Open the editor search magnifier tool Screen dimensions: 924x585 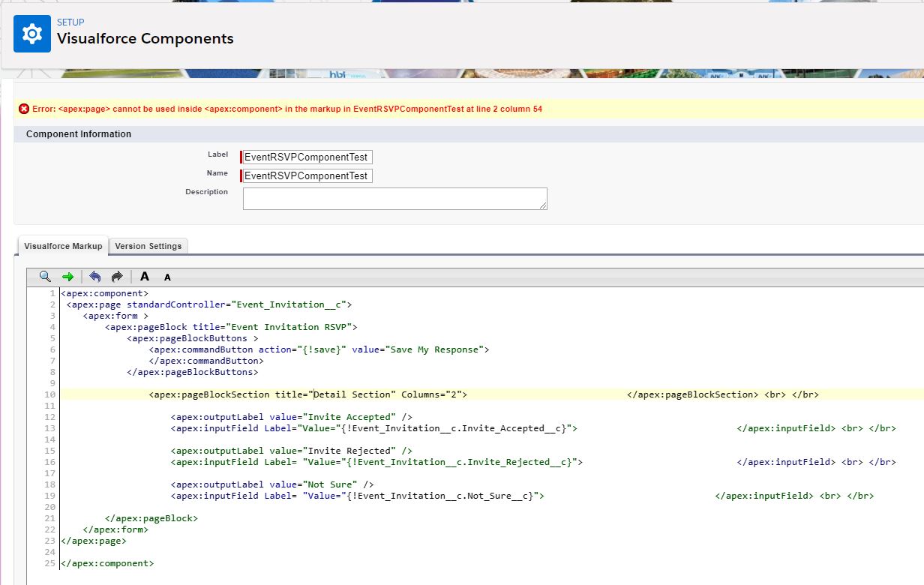pos(45,276)
